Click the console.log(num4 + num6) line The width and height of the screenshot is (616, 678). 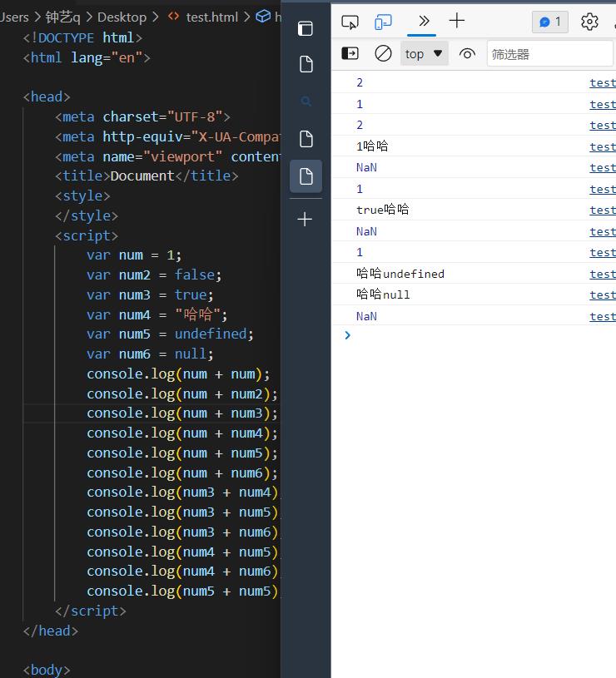click(181, 572)
